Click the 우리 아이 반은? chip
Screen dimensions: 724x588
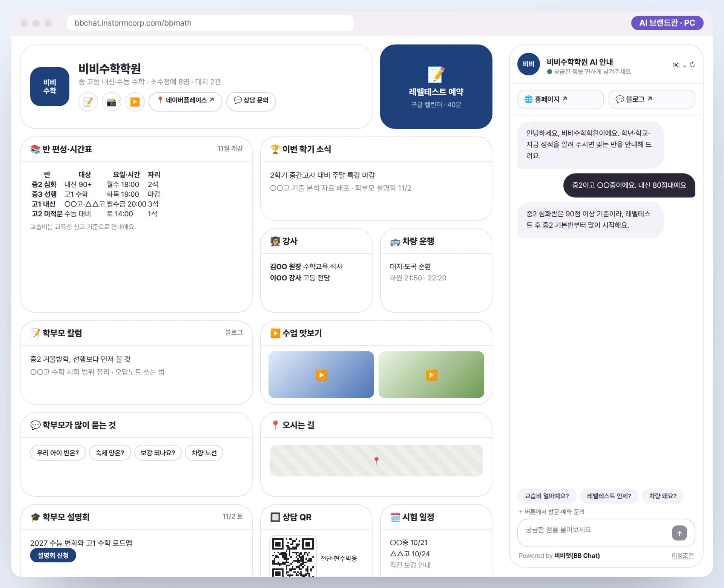click(x=58, y=453)
